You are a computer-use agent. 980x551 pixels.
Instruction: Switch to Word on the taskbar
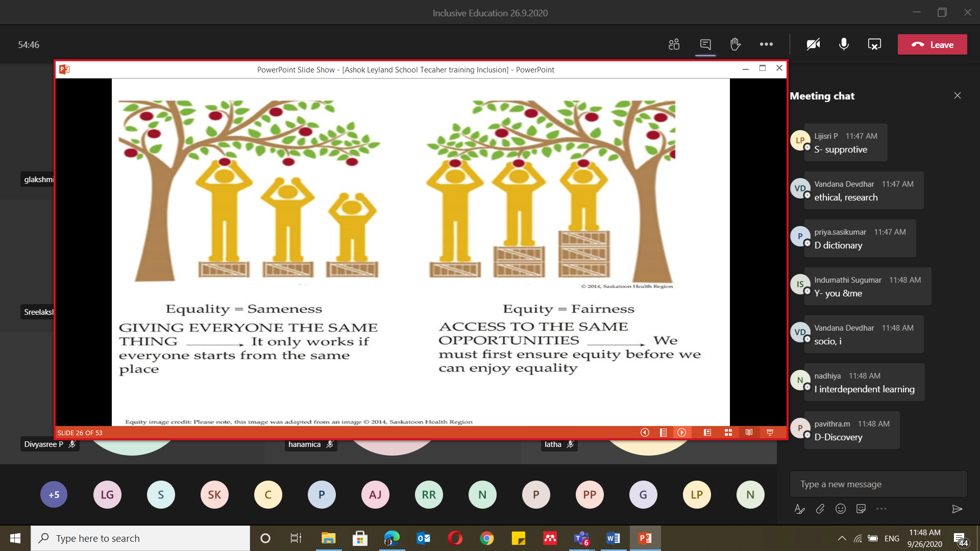point(613,538)
